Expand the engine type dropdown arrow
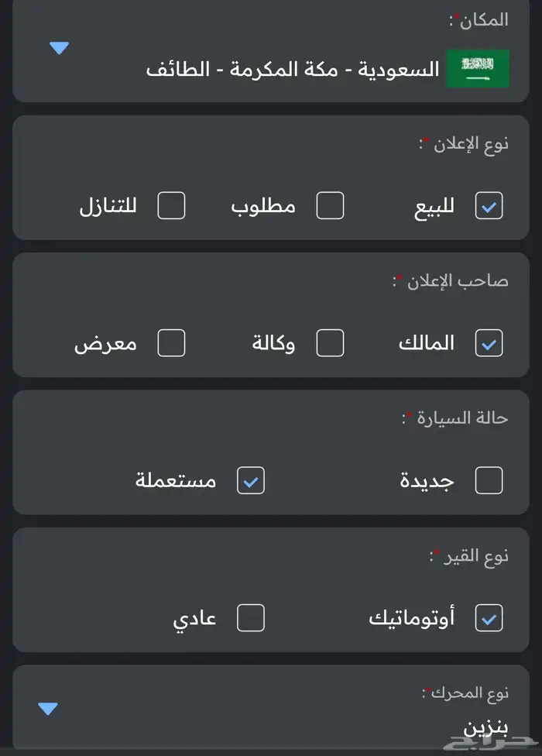542x756 pixels. (x=48, y=709)
